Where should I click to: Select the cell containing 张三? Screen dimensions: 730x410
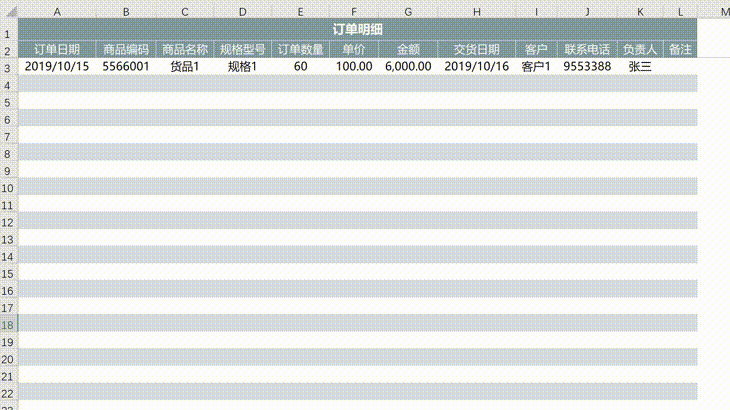tap(640, 67)
